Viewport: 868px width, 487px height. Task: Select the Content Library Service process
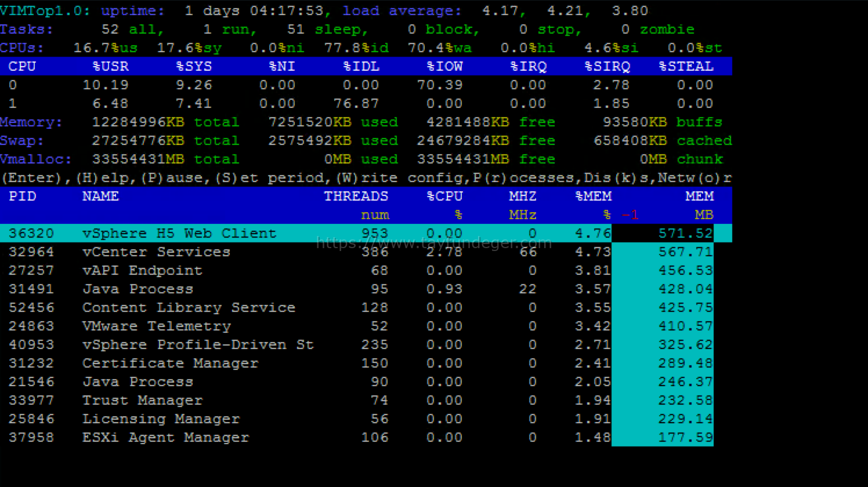point(189,308)
